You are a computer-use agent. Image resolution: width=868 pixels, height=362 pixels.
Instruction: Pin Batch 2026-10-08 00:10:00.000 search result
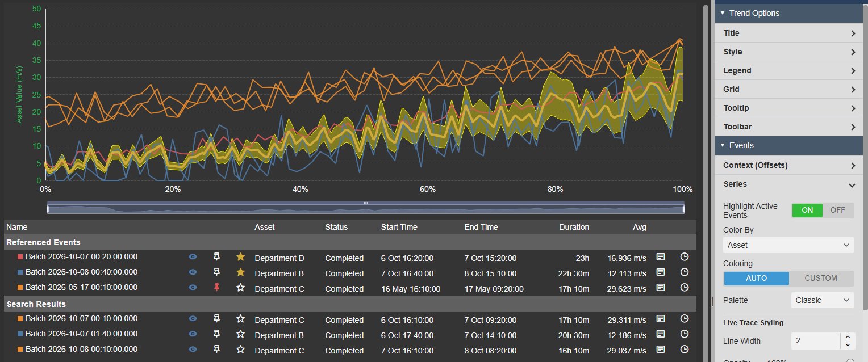[x=216, y=350]
